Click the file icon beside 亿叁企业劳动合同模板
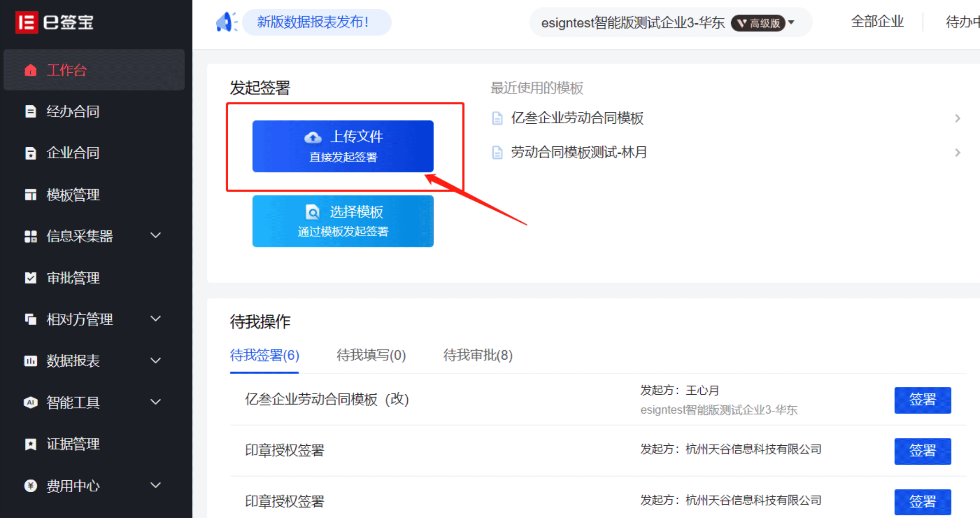This screenshot has width=980, height=518. pos(497,118)
